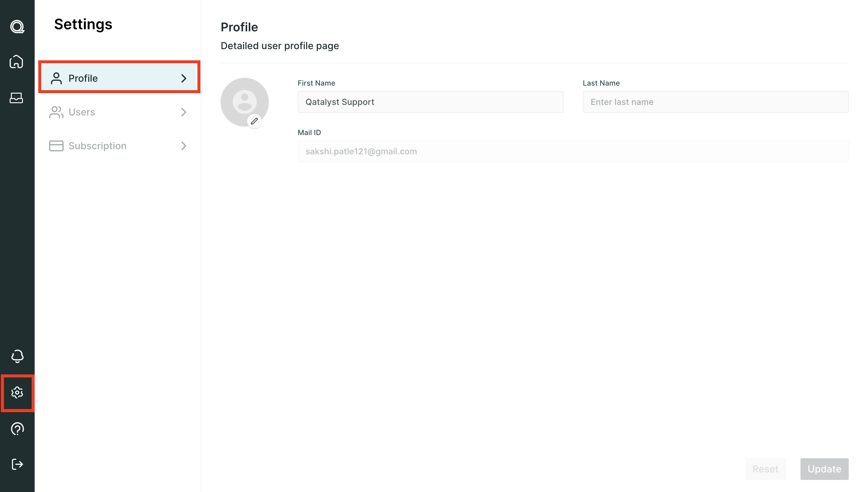
Task: Open the Settings gear icon
Action: click(x=17, y=393)
